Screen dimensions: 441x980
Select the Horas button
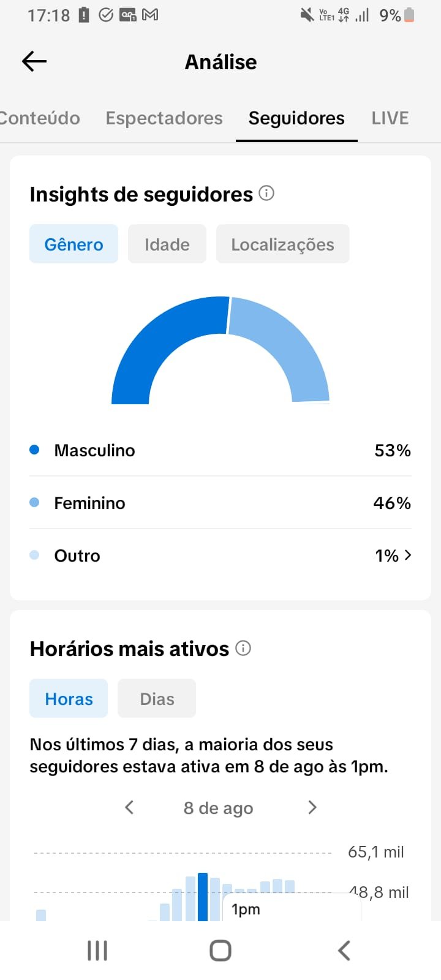(69, 698)
